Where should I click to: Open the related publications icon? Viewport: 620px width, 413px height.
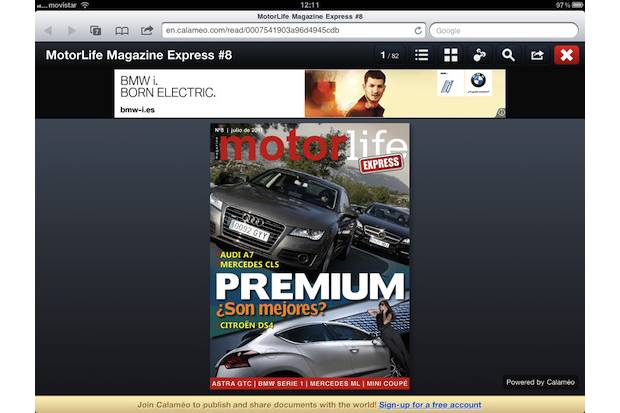[479, 55]
